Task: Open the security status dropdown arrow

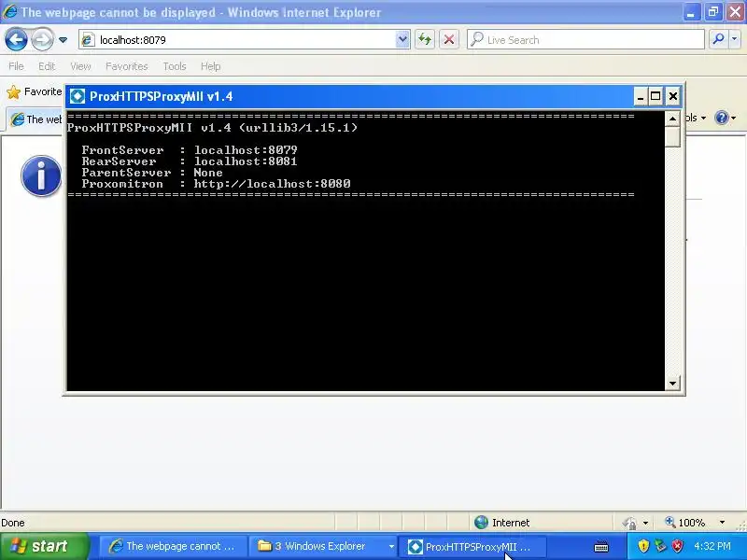Action: click(645, 523)
